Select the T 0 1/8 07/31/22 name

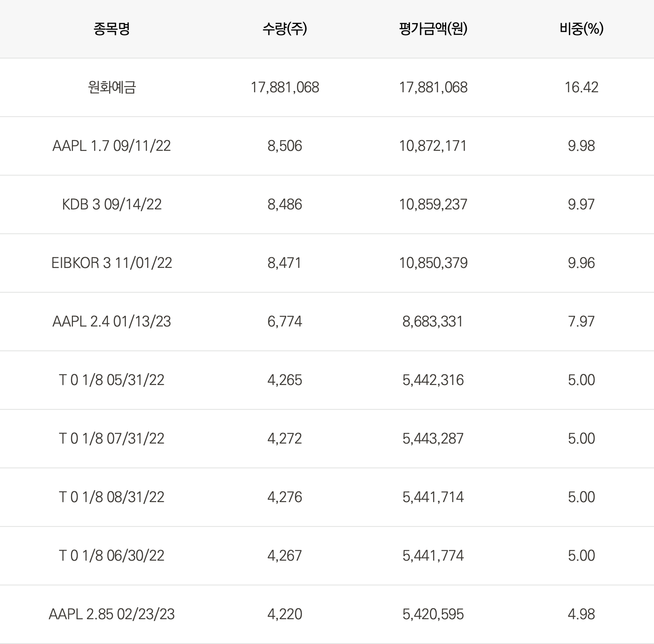(x=112, y=439)
